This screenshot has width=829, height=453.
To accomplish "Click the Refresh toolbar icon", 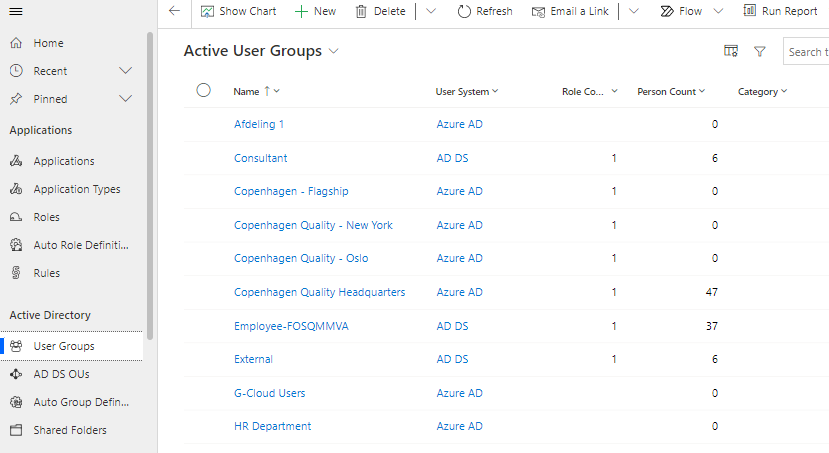I will tap(464, 11).
